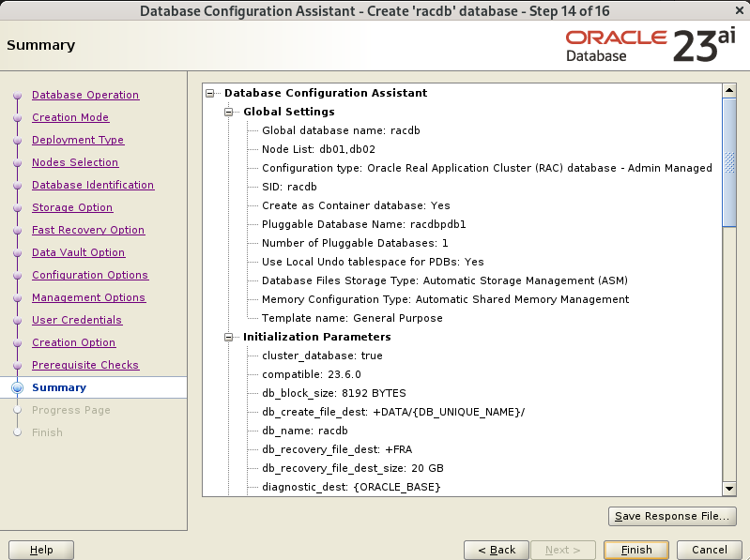Open the Creation Mode step
This screenshot has width=750, height=560.
point(70,117)
